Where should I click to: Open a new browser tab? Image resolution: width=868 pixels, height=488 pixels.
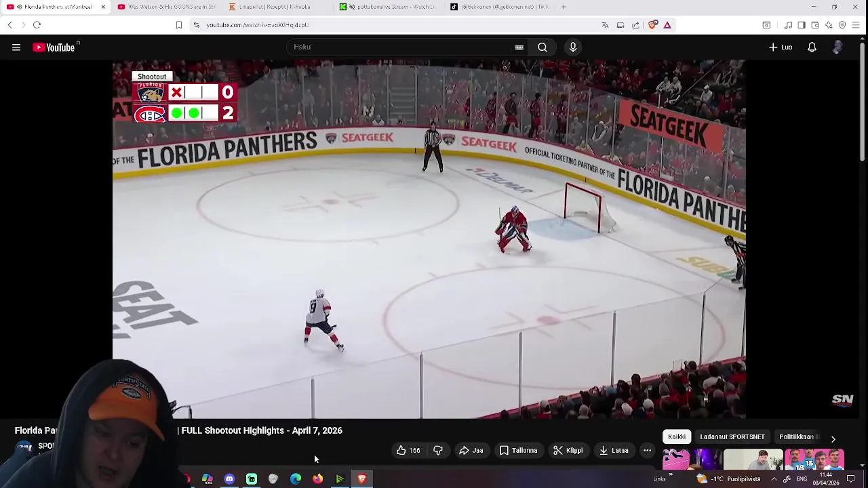click(x=564, y=7)
